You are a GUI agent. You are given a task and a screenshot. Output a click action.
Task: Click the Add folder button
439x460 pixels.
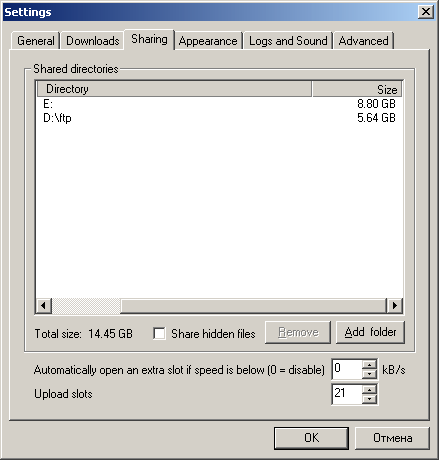[x=370, y=332]
